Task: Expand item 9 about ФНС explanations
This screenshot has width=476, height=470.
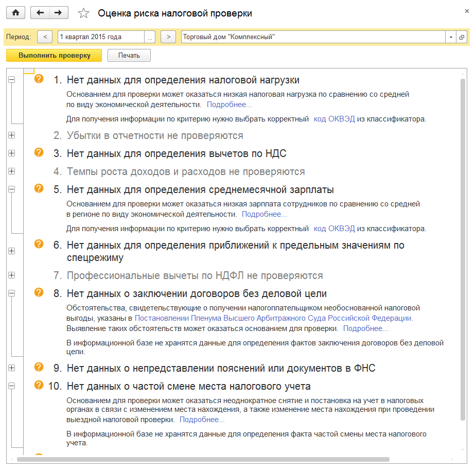Action: (x=12, y=368)
